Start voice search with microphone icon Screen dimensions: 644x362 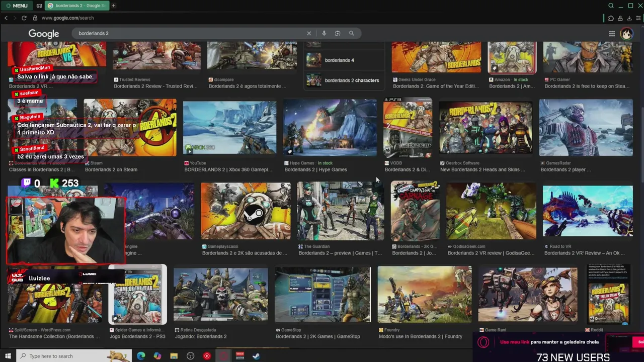click(x=324, y=33)
